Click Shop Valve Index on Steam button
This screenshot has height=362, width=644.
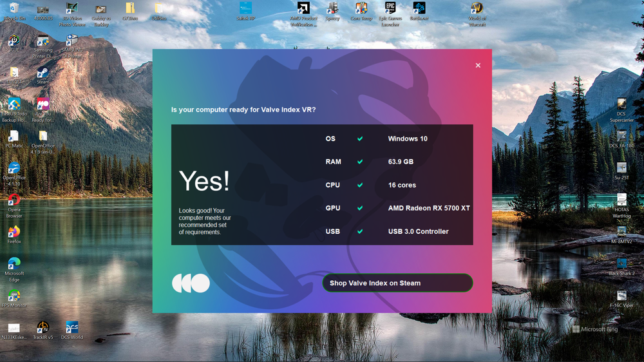397,283
